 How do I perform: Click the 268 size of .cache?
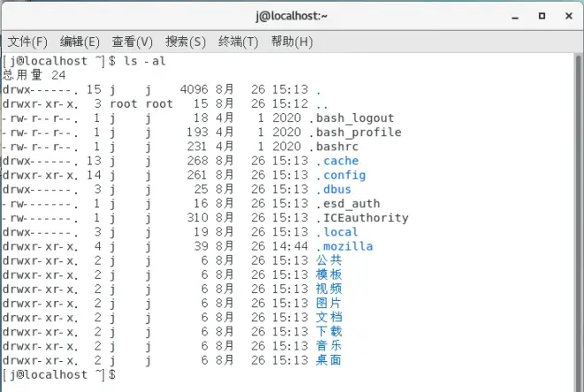tap(197, 160)
